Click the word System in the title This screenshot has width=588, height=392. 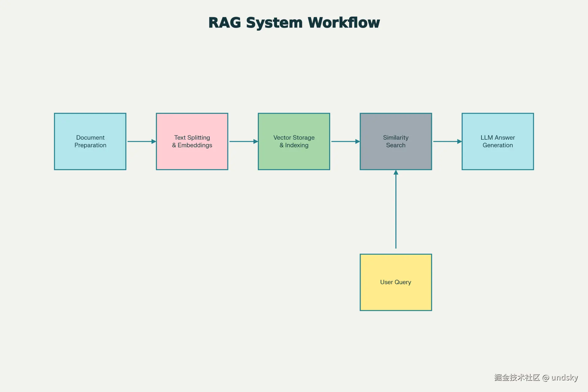[x=274, y=23]
